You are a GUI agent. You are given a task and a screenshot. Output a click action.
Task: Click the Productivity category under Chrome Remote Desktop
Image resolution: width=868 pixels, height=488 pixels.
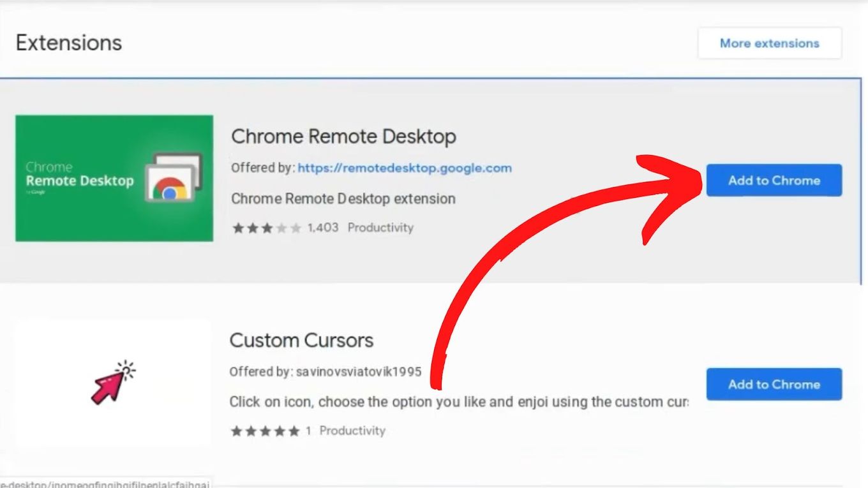(380, 228)
